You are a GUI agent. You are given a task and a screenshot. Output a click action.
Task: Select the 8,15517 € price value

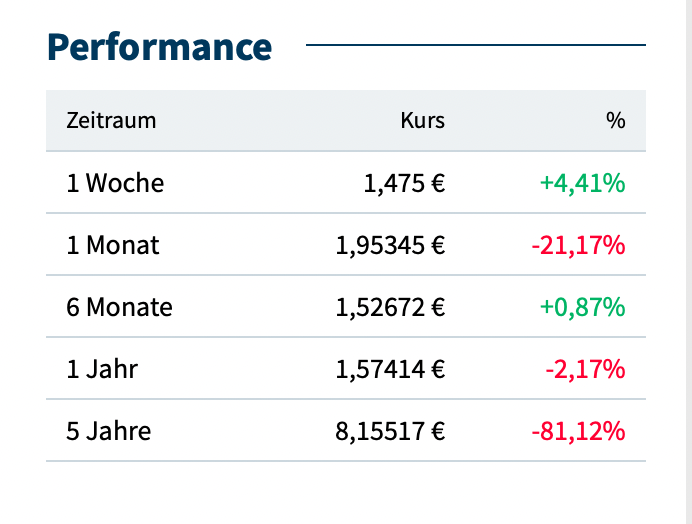[391, 431]
